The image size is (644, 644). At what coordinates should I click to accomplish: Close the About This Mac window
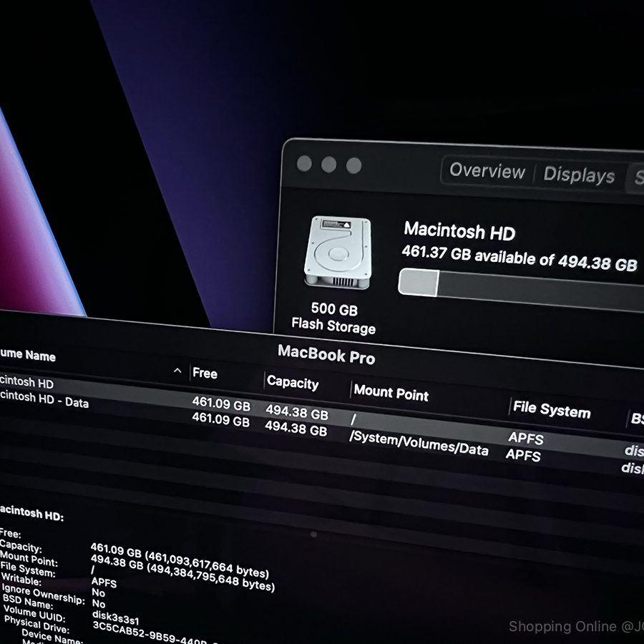point(304,163)
